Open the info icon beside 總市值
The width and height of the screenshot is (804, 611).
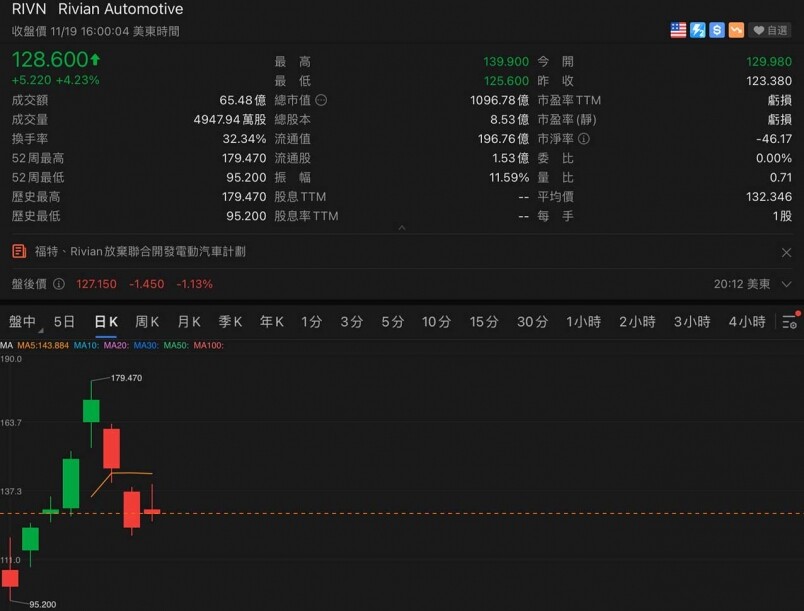tap(321, 100)
